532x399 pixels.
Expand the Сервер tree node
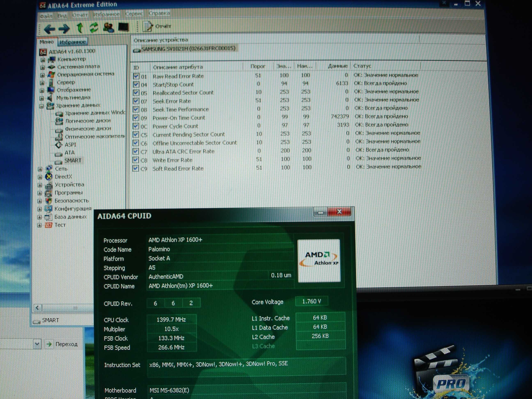tap(42, 83)
